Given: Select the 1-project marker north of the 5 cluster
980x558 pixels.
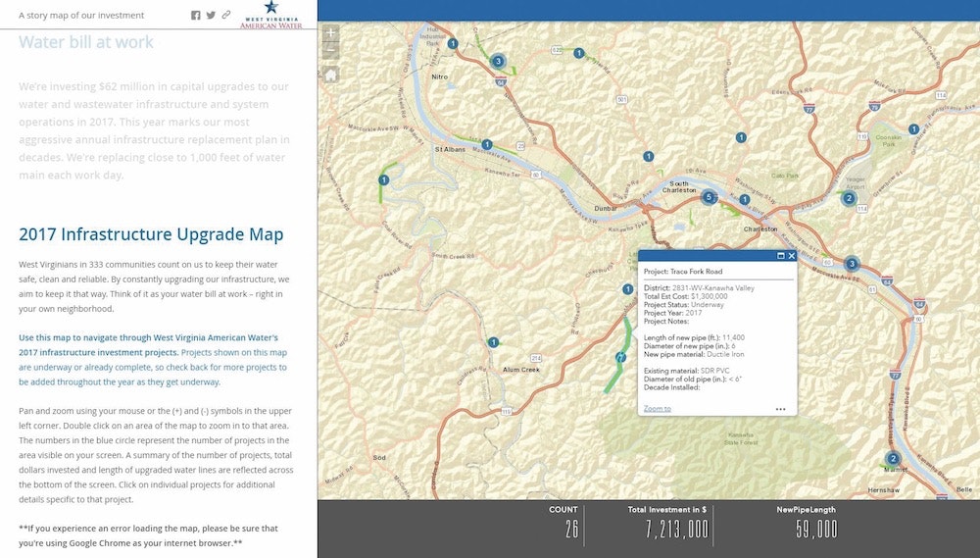Looking at the screenshot, I should pos(741,137).
